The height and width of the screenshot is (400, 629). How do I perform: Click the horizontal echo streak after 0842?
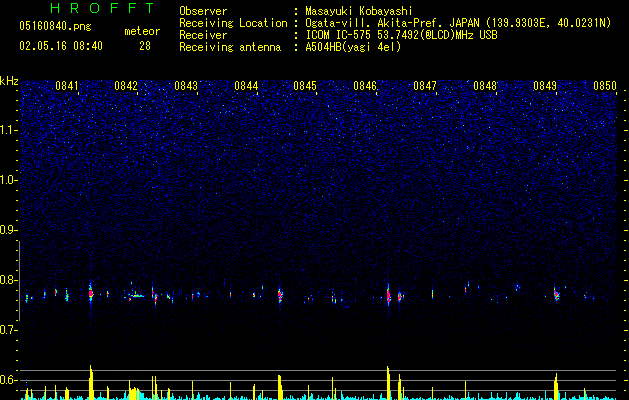pos(136,296)
